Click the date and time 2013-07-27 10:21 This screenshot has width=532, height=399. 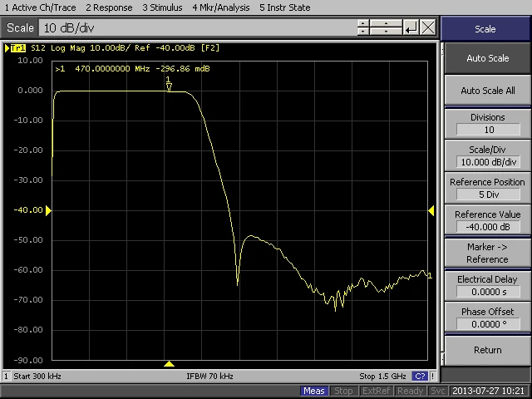pos(489,391)
